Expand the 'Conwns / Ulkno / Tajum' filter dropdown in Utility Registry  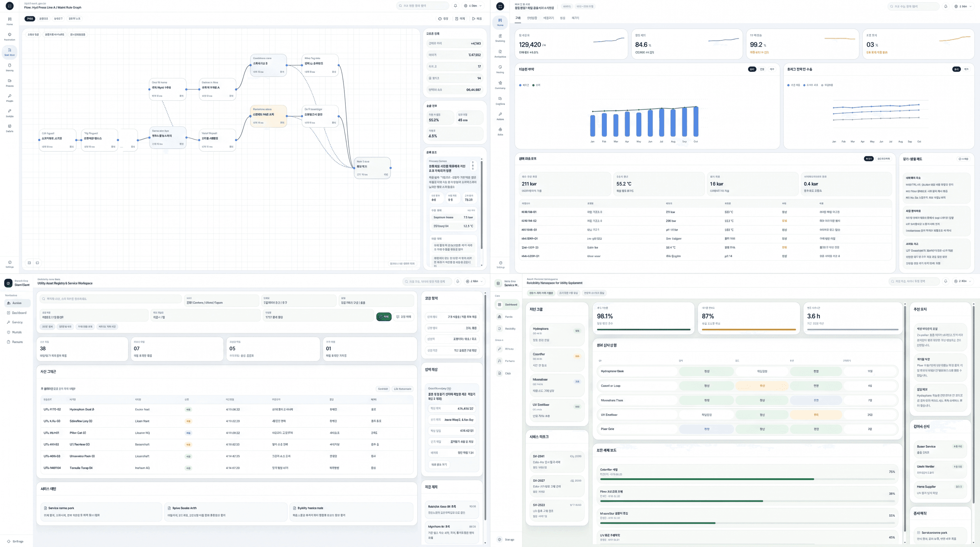tap(221, 301)
